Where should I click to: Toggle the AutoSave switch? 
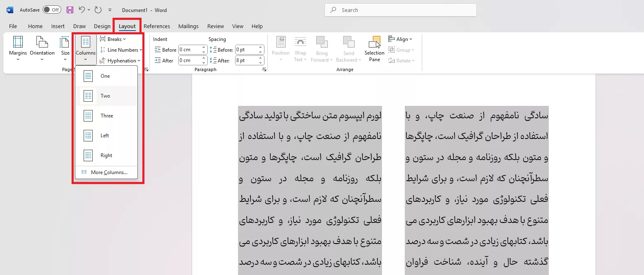52,10
